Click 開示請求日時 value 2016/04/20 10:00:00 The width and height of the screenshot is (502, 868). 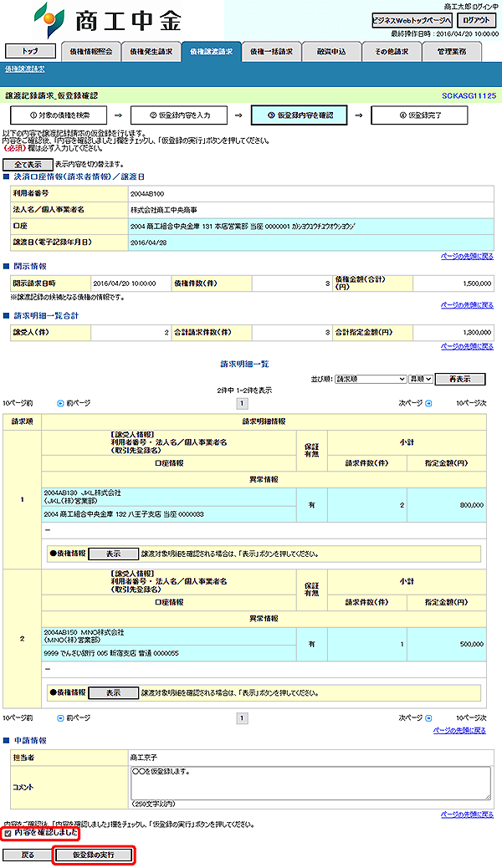tap(124, 283)
